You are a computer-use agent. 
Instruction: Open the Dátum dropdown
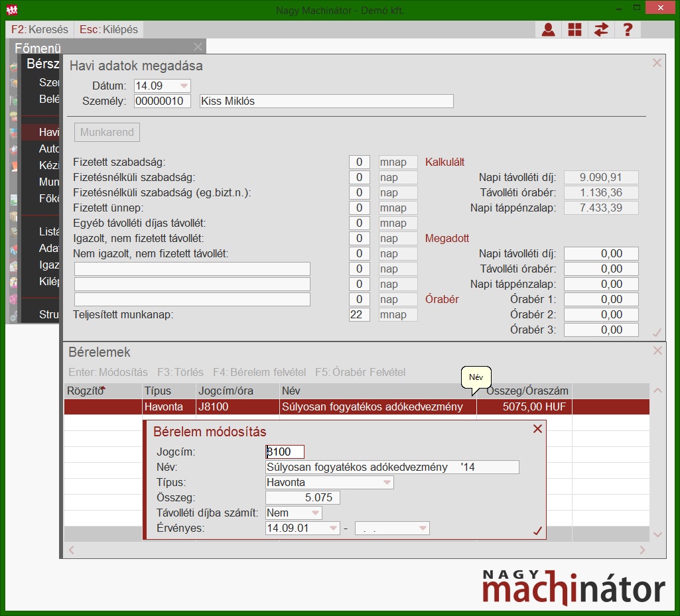click(x=184, y=86)
